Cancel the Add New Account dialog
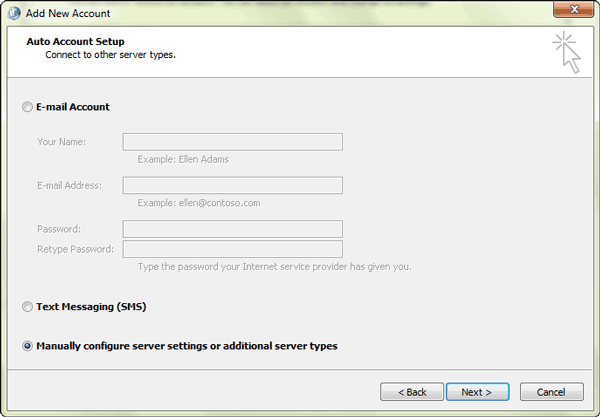Viewport: 600px width, 417px height. [551, 392]
